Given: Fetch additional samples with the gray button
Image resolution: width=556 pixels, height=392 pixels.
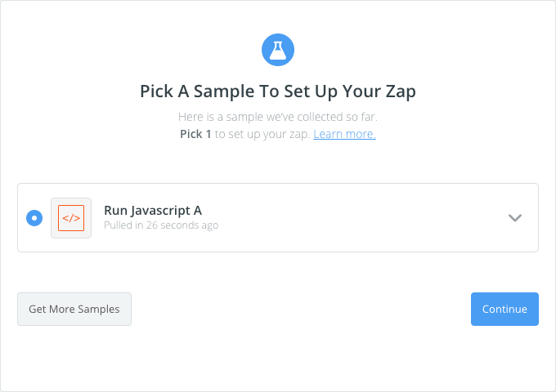Looking at the screenshot, I should click(74, 309).
